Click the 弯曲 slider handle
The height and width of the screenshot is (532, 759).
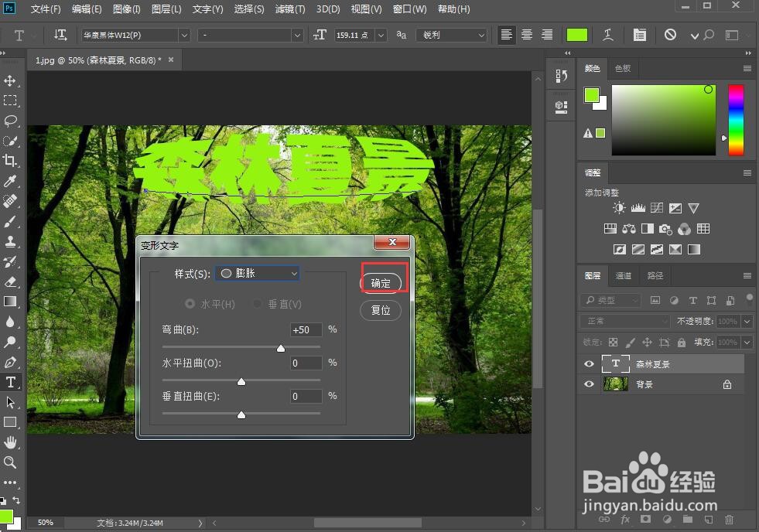pos(281,348)
